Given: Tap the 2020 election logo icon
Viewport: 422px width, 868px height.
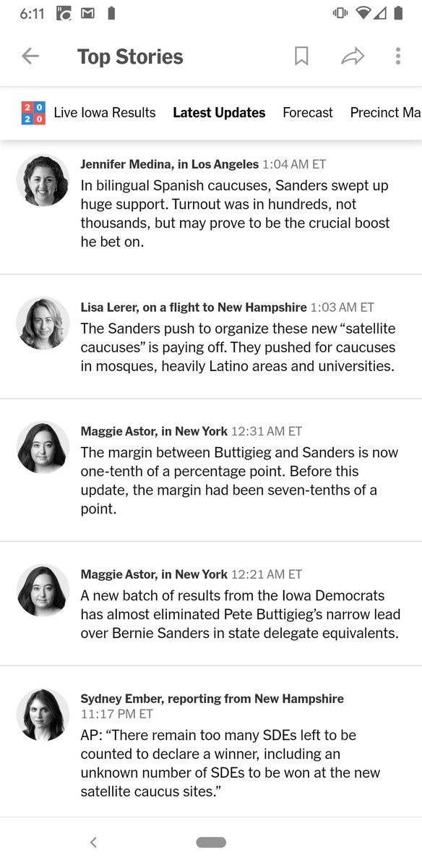Looking at the screenshot, I should point(33,113).
